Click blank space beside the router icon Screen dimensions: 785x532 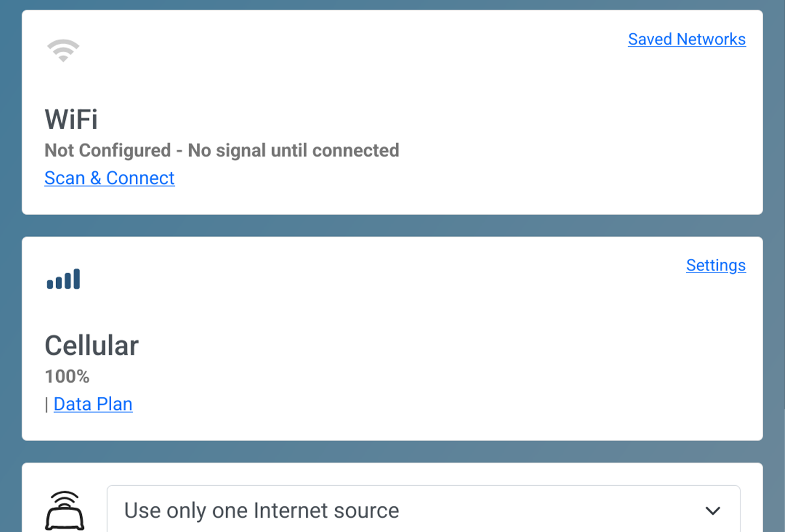click(x=95, y=511)
